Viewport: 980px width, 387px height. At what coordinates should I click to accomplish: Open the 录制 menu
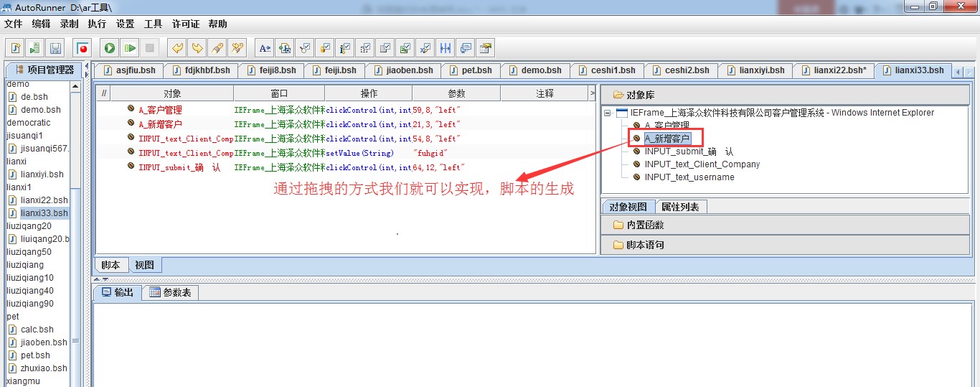point(69,24)
